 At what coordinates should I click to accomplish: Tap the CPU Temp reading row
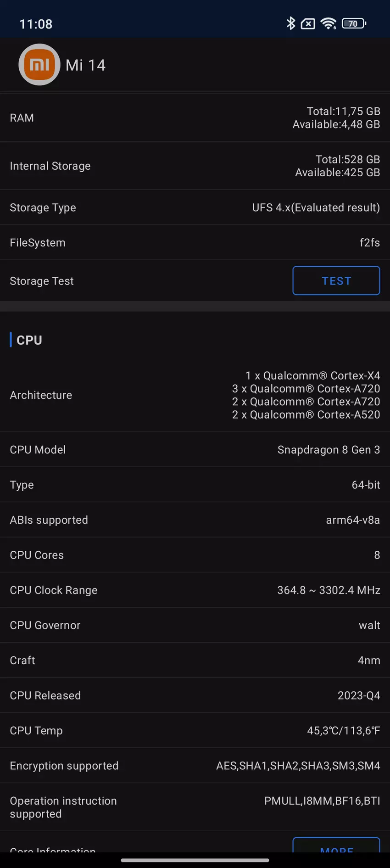tap(195, 731)
